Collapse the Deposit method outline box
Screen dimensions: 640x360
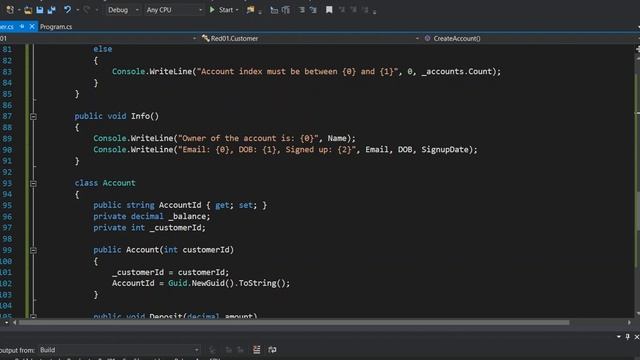click(33, 316)
